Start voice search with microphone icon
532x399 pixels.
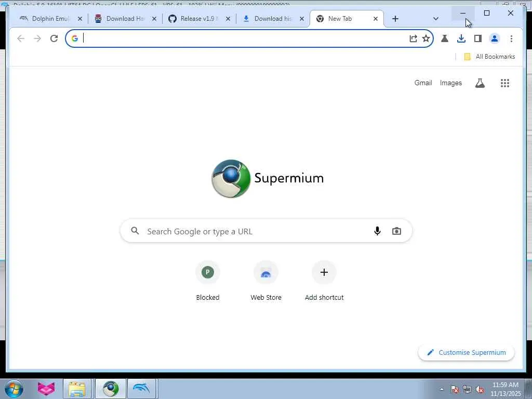coord(377,231)
